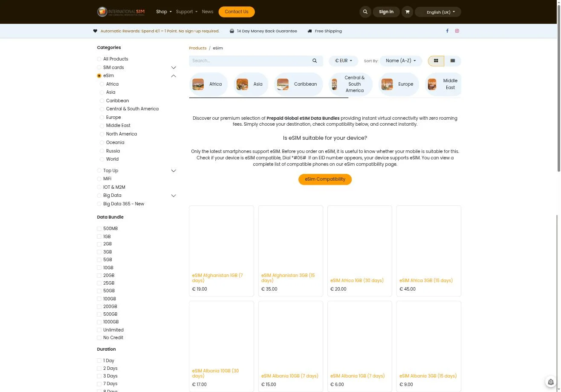Submit search with the search-box magnifier

click(x=315, y=61)
